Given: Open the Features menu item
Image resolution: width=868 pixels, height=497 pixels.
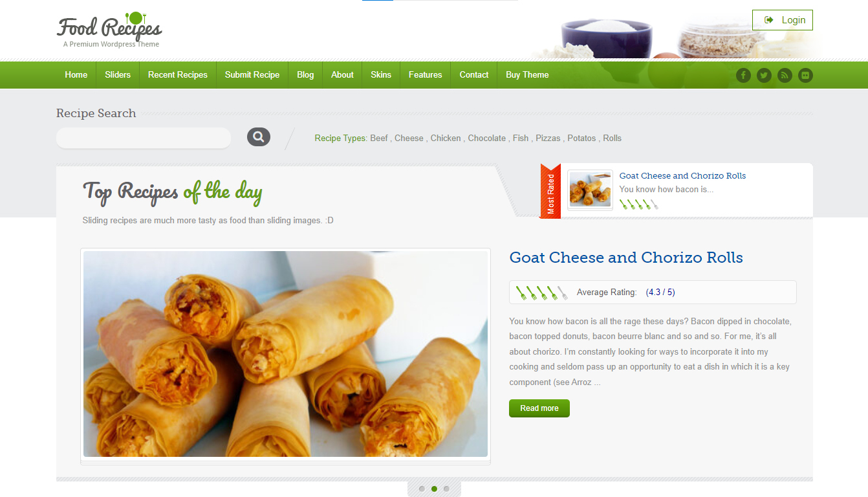Looking at the screenshot, I should (426, 74).
